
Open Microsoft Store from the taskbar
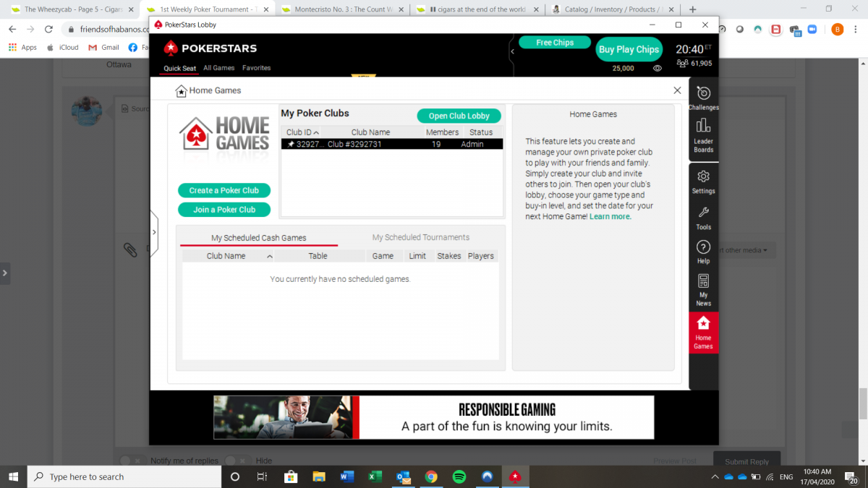(291, 476)
